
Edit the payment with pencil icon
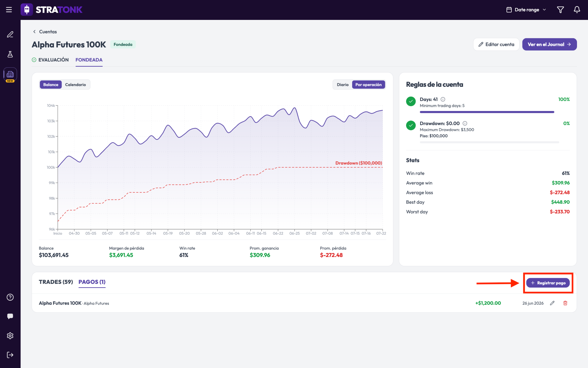tap(552, 303)
